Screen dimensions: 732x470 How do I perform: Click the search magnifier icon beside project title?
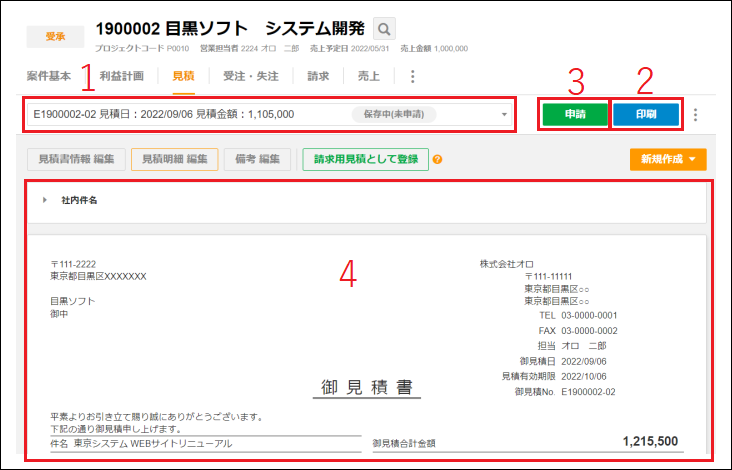tap(384, 29)
